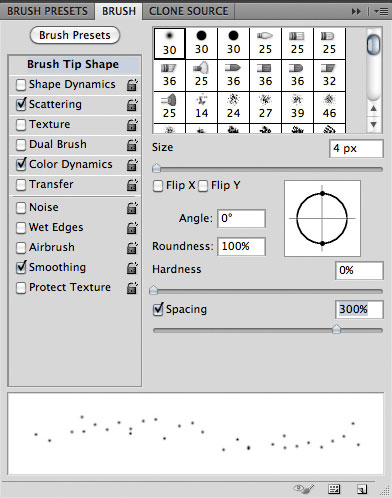Screen dimensions: 392x498
Task: Toggle the lock icon next to Scattering
Action: (132, 105)
